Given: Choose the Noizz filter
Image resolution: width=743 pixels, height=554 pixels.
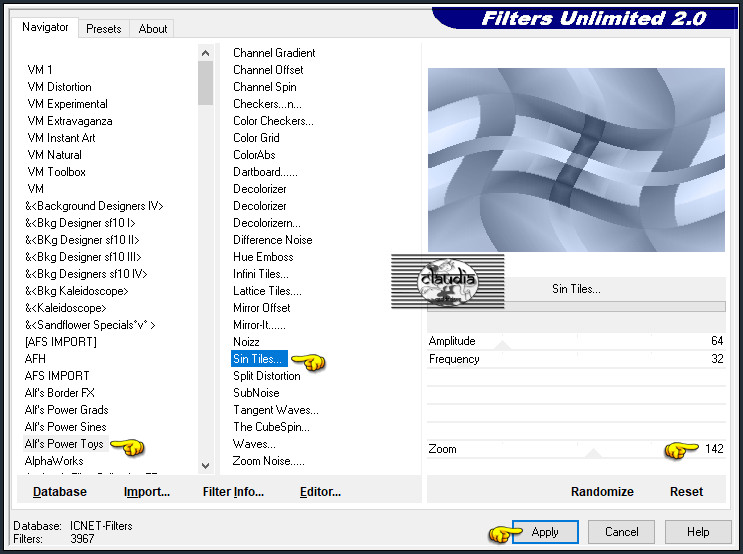Looking at the screenshot, I should 246,342.
